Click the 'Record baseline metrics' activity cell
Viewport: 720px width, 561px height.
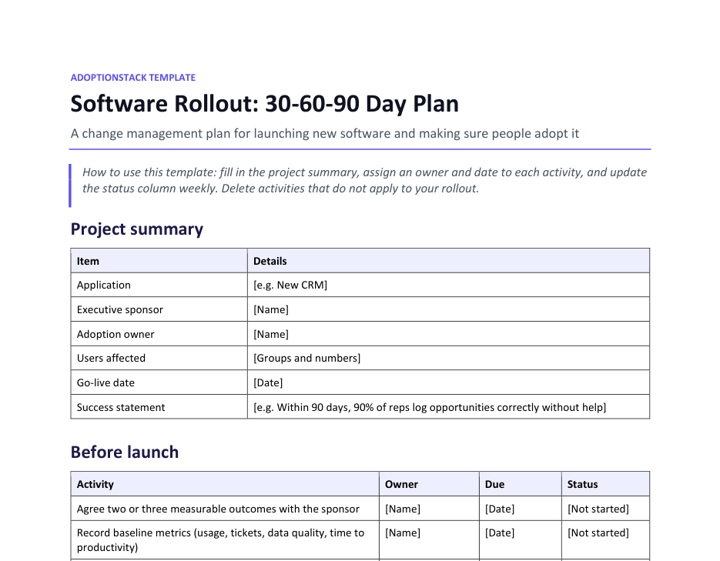225,540
